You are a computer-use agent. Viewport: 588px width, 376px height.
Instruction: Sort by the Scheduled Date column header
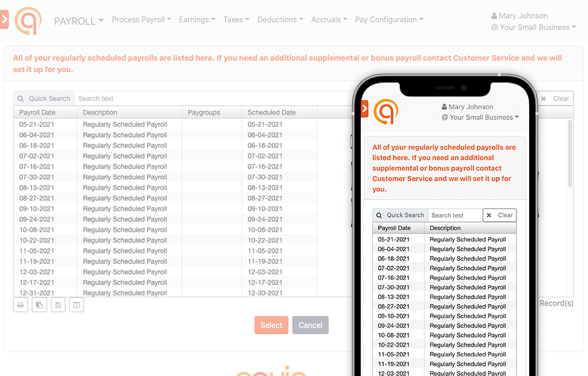(x=279, y=113)
